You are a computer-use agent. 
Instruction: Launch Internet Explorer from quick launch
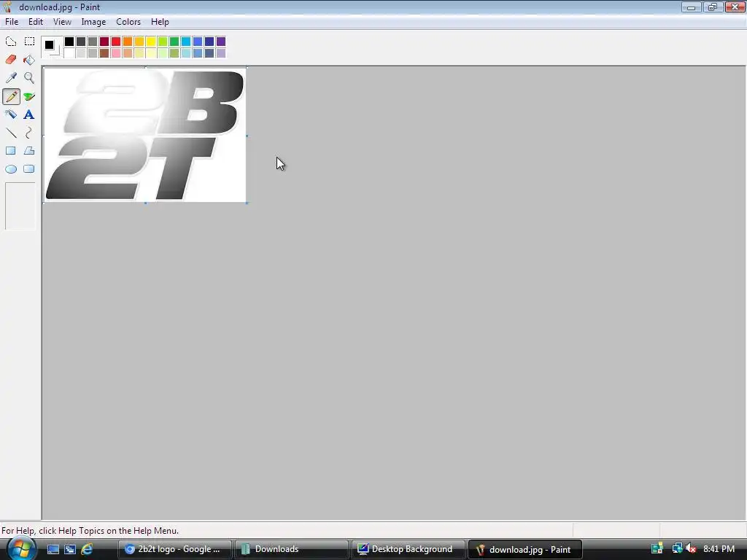(87, 549)
